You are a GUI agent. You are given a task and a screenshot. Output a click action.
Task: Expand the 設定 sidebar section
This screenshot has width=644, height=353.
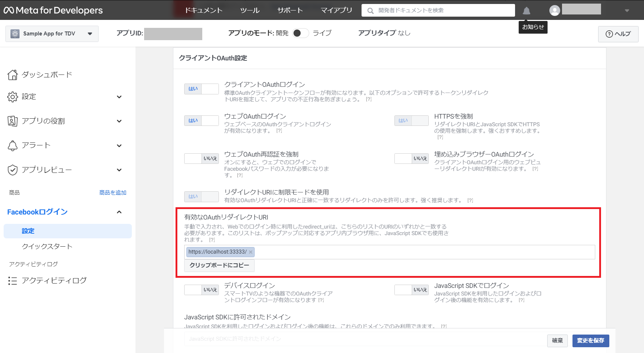[x=119, y=97]
